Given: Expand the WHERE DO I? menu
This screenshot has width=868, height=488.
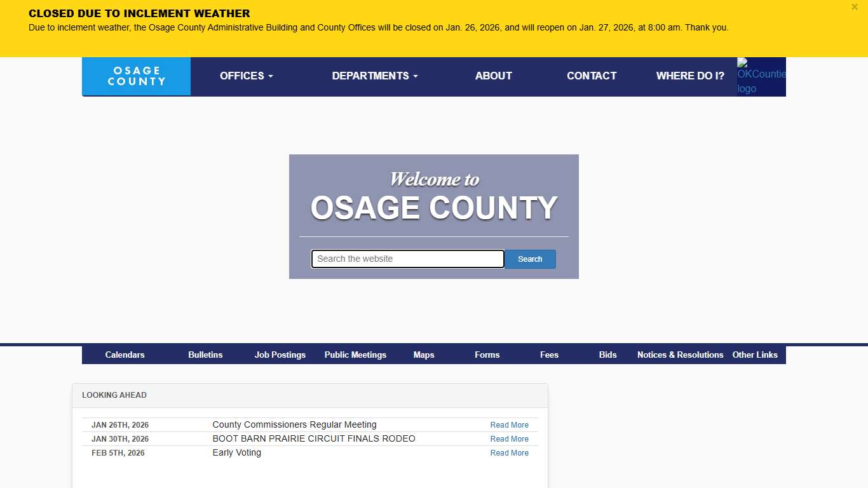Looking at the screenshot, I should (690, 76).
